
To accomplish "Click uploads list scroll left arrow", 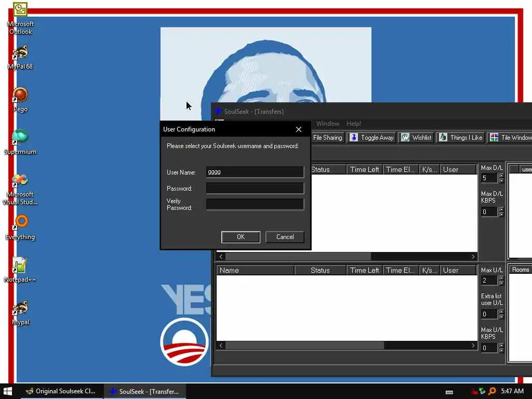I will (221, 345).
